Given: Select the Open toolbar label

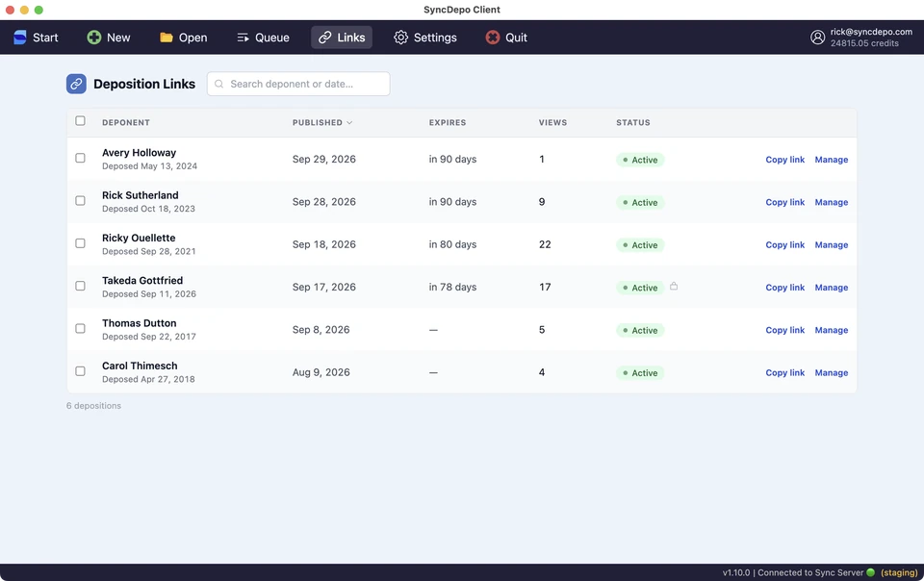Looking at the screenshot, I should 192,38.
